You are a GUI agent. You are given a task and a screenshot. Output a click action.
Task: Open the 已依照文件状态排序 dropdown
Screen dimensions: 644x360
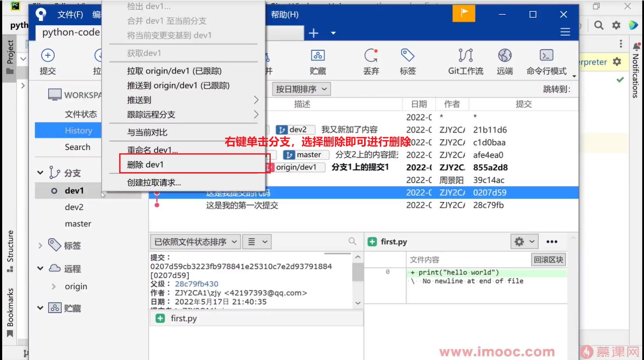195,241
